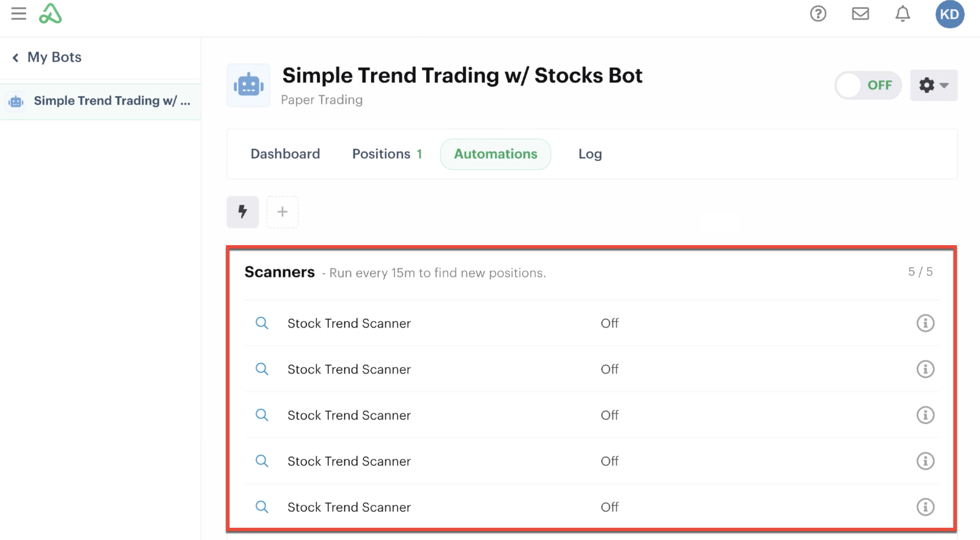Click the large robot bot thumbnail

[x=248, y=85]
